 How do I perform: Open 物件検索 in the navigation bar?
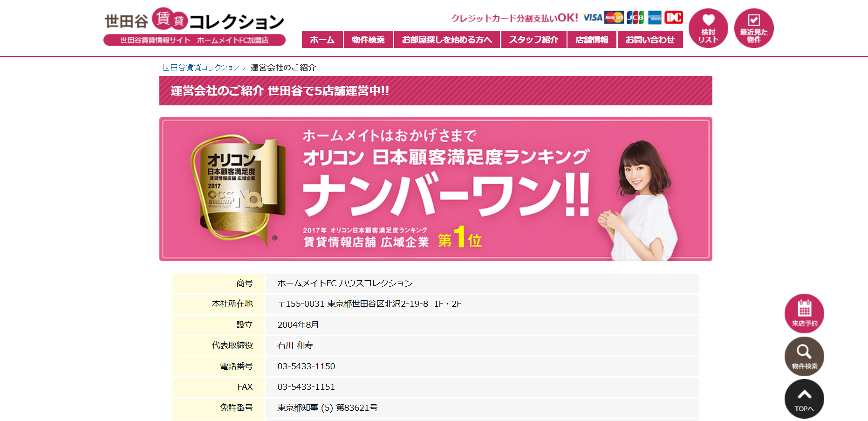click(368, 40)
